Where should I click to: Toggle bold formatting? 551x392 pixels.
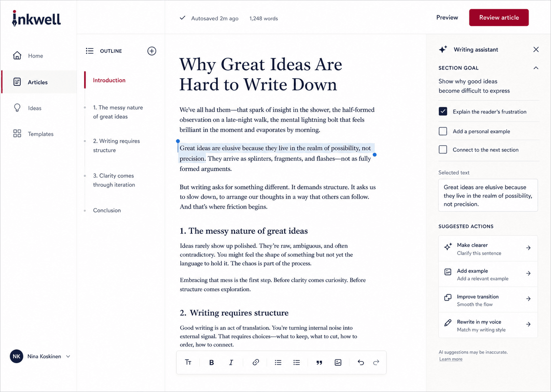tap(212, 362)
